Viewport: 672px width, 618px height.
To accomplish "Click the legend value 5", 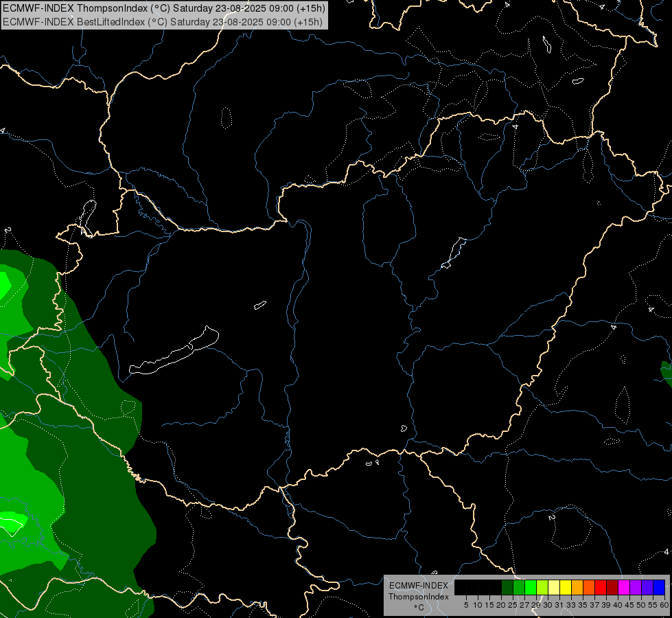I will [x=466, y=605].
